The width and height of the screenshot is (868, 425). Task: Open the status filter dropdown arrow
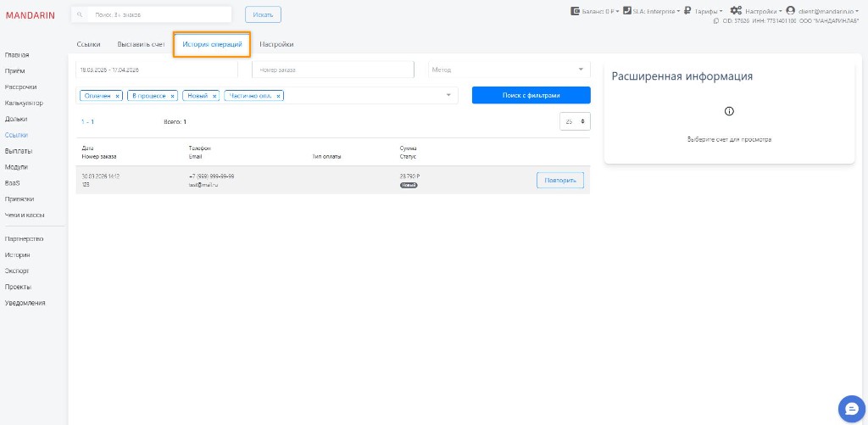tap(448, 95)
